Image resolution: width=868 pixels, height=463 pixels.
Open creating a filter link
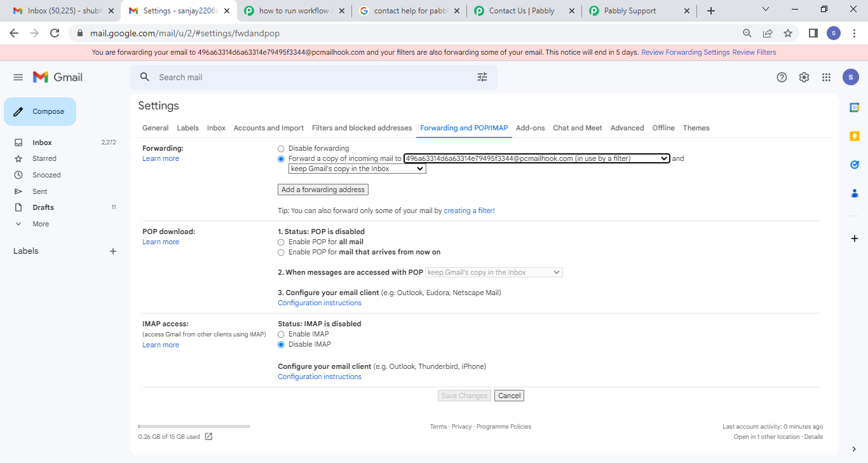(469, 211)
